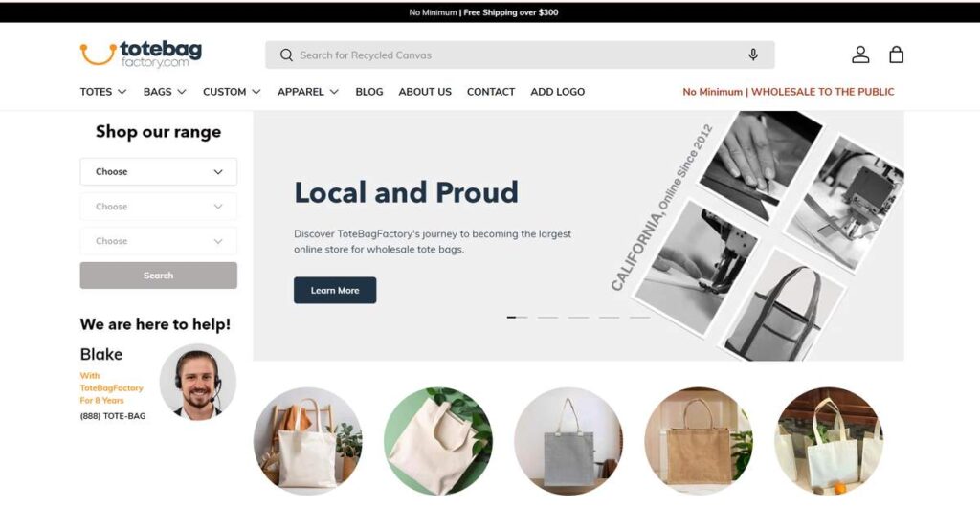Open the shopping bag cart icon

[896, 55]
